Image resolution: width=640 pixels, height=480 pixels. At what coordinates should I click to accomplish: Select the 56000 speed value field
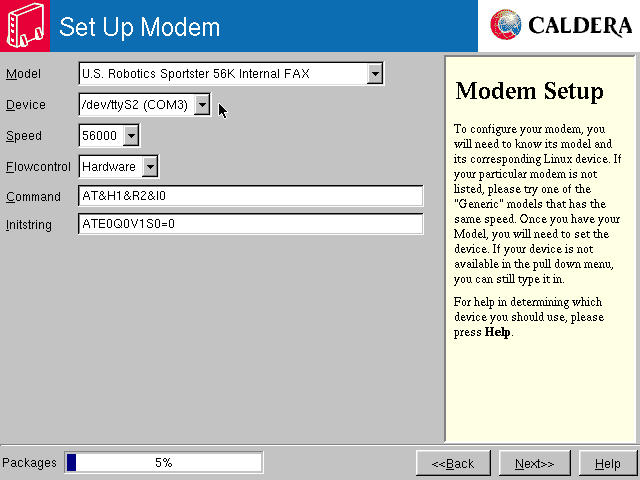(100, 135)
